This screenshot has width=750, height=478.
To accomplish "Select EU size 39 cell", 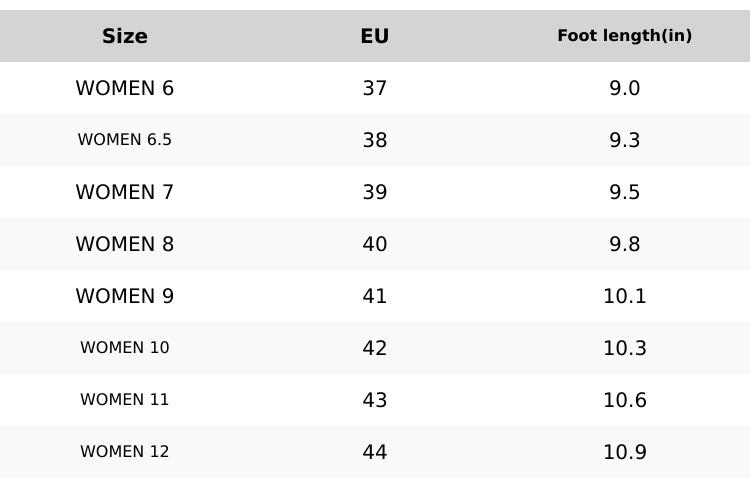I will pyautogui.click(x=374, y=192).
